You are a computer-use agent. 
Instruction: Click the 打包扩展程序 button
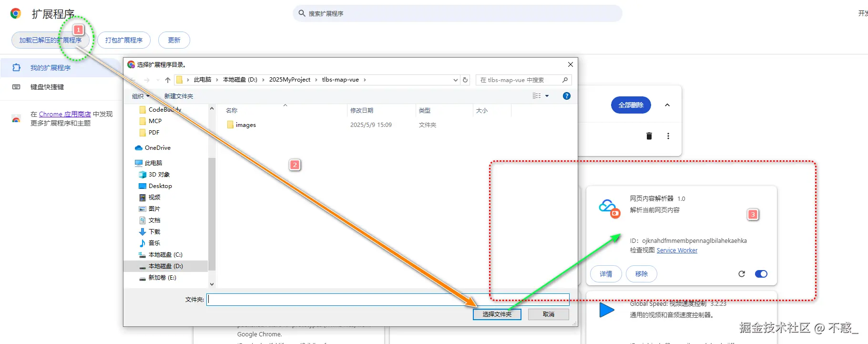[124, 40]
